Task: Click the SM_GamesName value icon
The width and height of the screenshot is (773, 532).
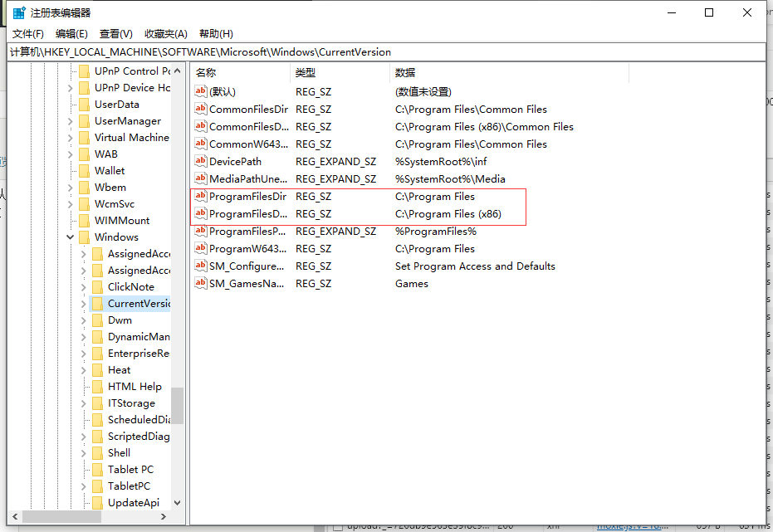Action: [200, 284]
